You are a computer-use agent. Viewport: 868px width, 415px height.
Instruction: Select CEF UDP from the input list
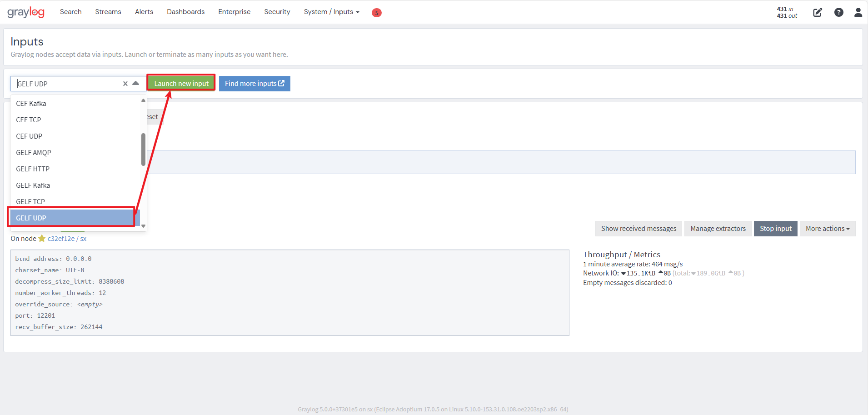pos(75,136)
